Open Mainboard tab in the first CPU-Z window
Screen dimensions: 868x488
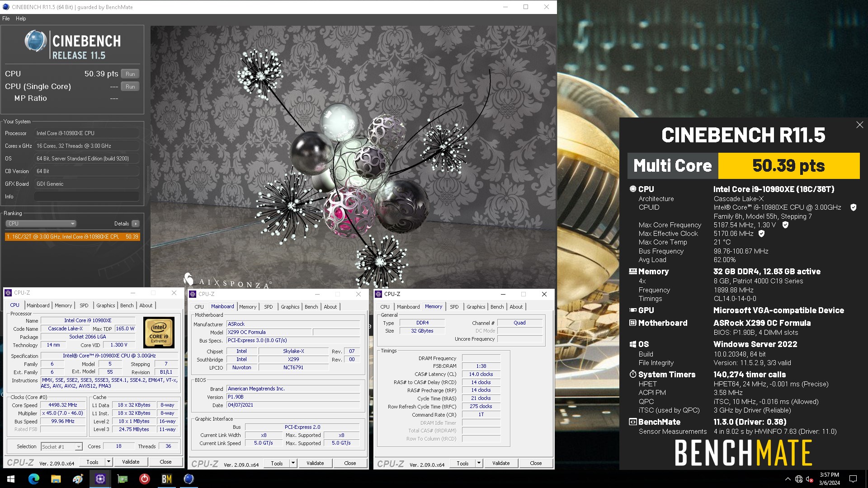(x=38, y=305)
